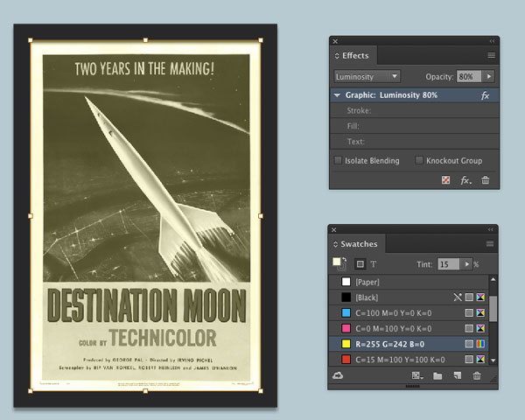Click CMYK mode icon on C=0 M=100 row
The image size is (525, 420).
480,328
